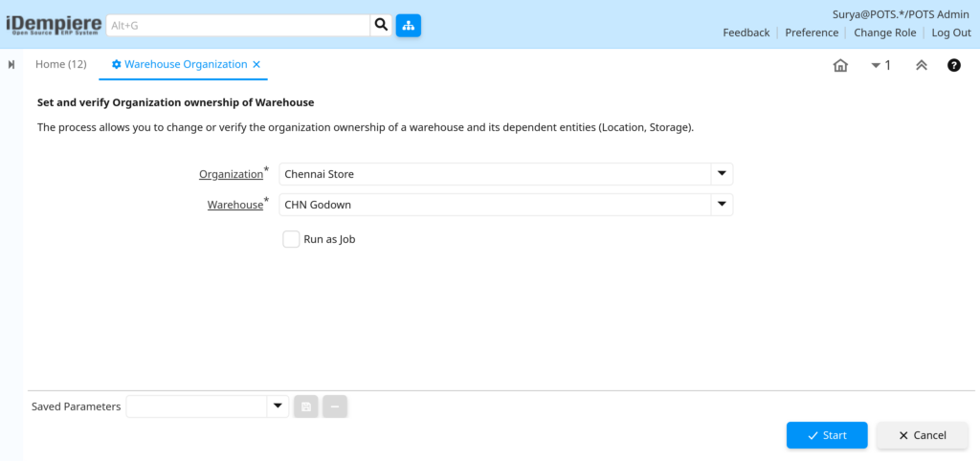This screenshot has width=980, height=461.
Task: Open the help question mark icon
Action: [954, 65]
